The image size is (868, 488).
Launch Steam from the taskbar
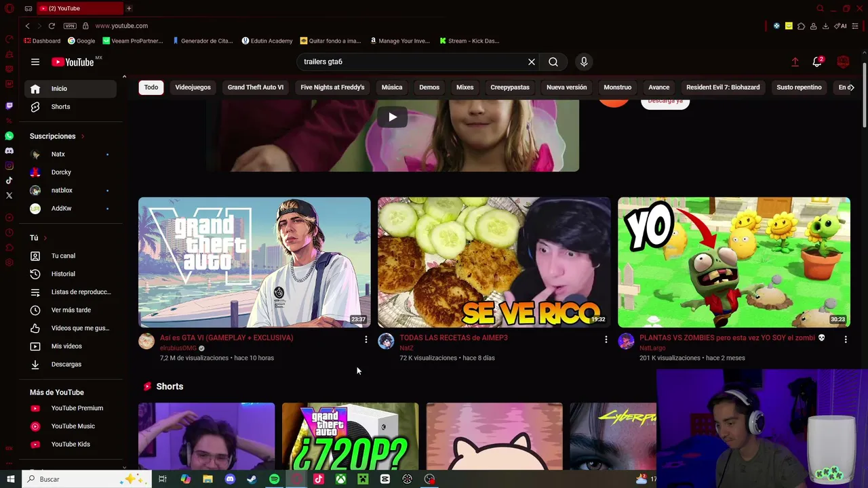(x=252, y=479)
